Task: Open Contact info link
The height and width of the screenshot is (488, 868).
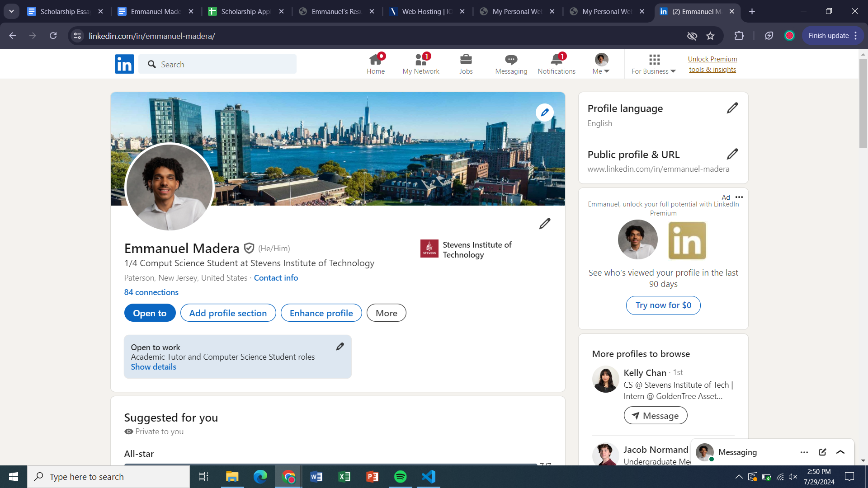Action: pyautogui.click(x=276, y=278)
